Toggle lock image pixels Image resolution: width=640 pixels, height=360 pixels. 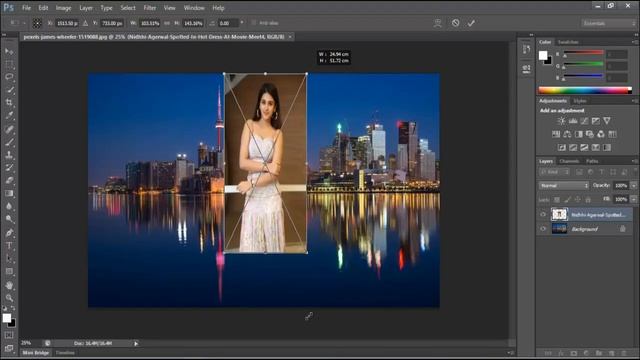[x=567, y=200]
